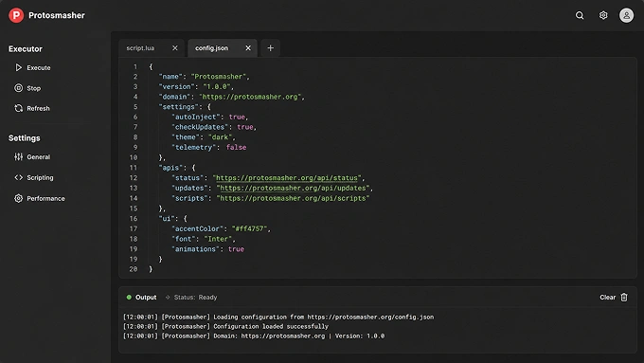Screen dimensions: 644x363
Task: Click the Refresh label in sidebar
Action: tap(38, 108)
